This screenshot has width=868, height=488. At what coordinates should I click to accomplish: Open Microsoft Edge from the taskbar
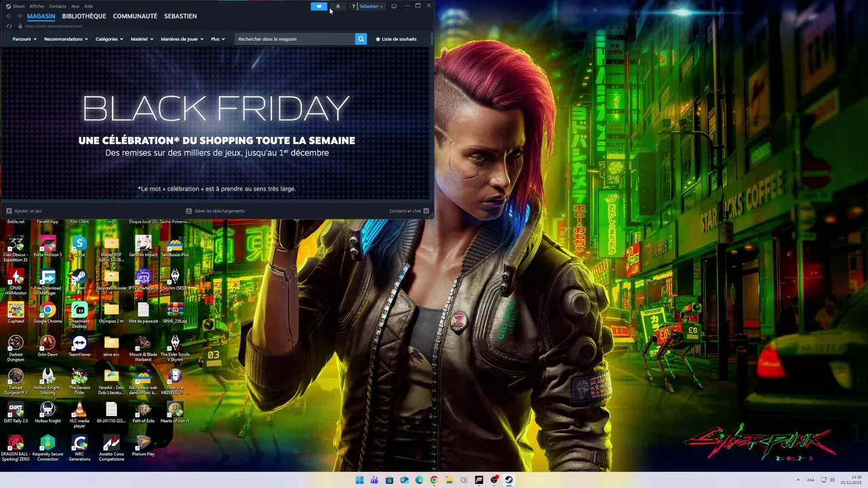[x=419, y=480]
